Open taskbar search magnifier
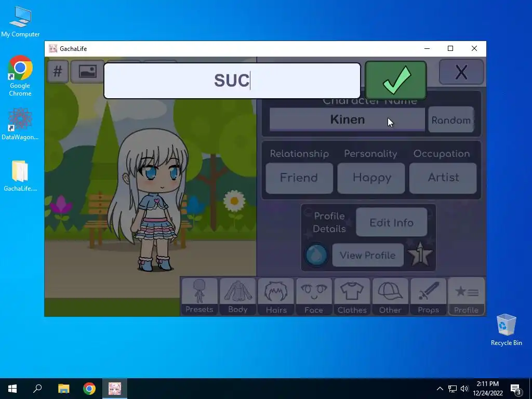This screenshot has width=532, height=399. [37, 389]
